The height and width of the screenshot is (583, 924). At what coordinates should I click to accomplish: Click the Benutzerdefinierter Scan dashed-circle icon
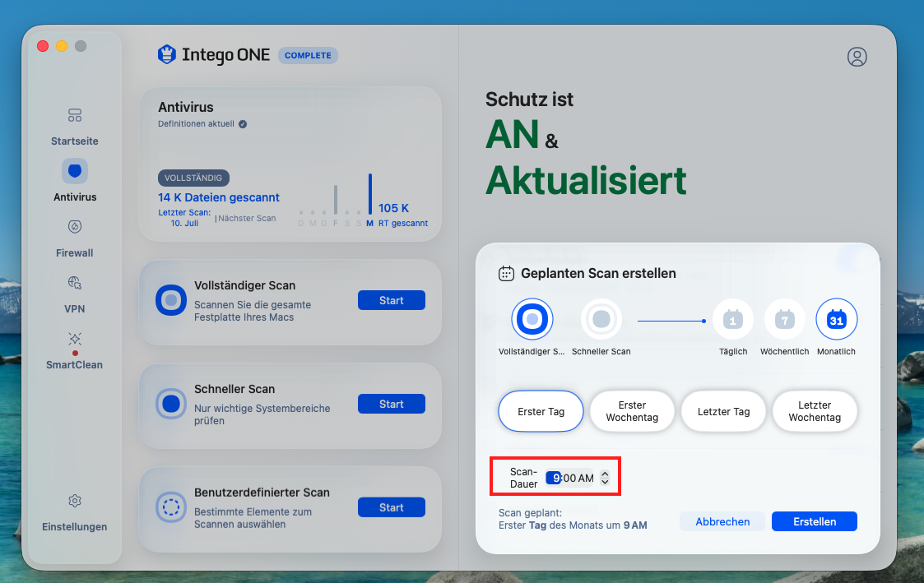click(171, 507)
